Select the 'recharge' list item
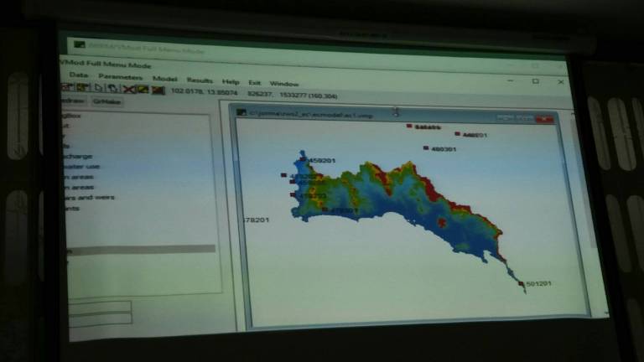 point(82,156)
